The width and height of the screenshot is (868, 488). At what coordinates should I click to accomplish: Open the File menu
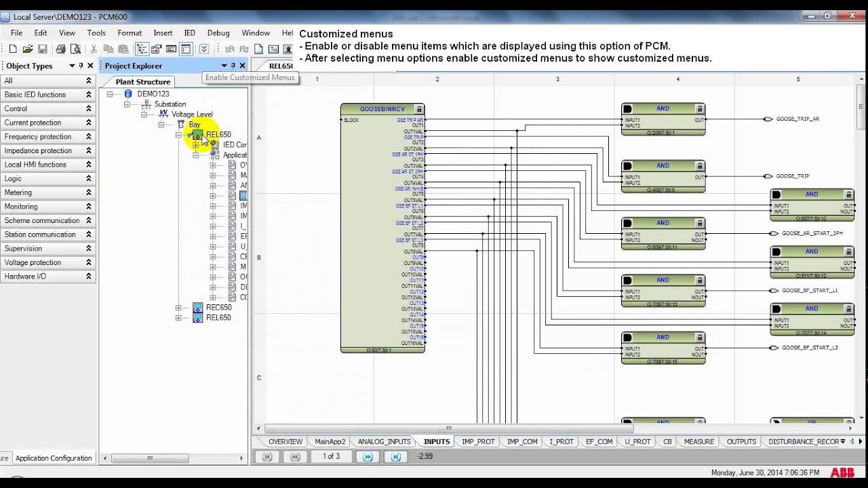point(17,33)
